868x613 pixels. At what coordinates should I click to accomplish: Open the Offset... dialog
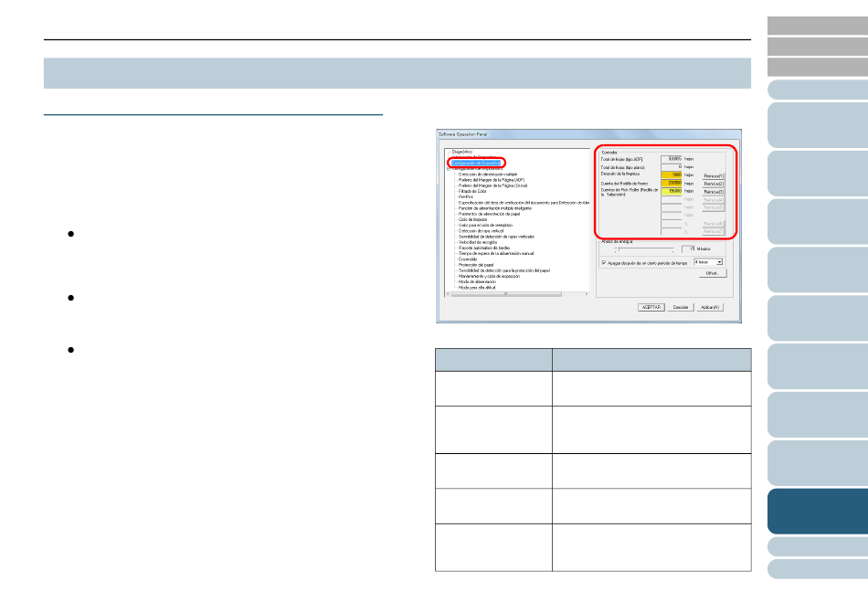click(x=713, y=273)
